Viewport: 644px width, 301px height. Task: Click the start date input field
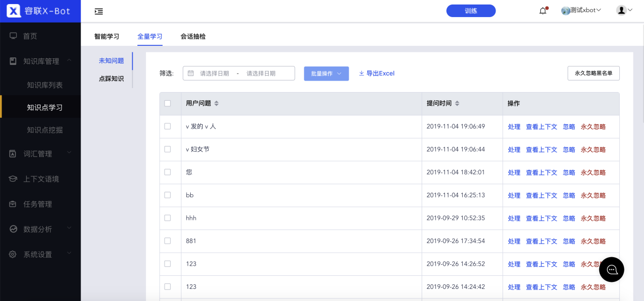pos(214,73)
